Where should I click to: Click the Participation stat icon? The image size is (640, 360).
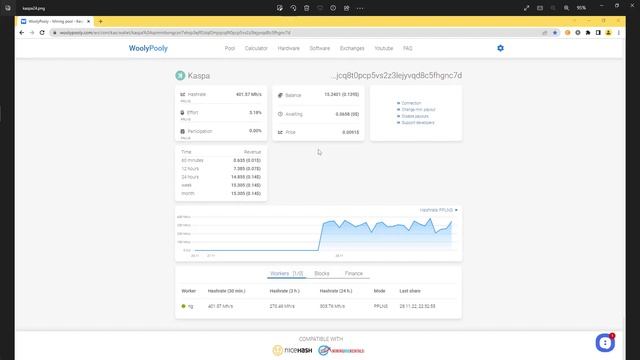tap(182, 131)
